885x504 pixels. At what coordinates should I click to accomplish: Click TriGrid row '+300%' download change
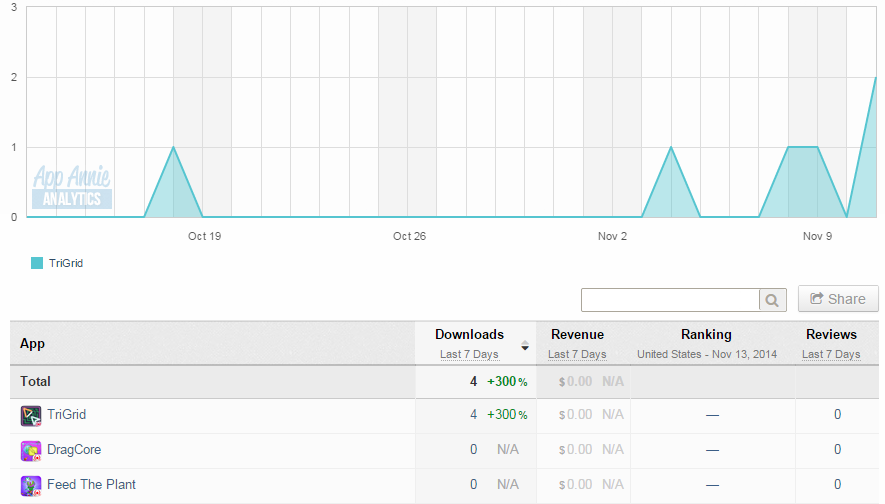point(507,414)
